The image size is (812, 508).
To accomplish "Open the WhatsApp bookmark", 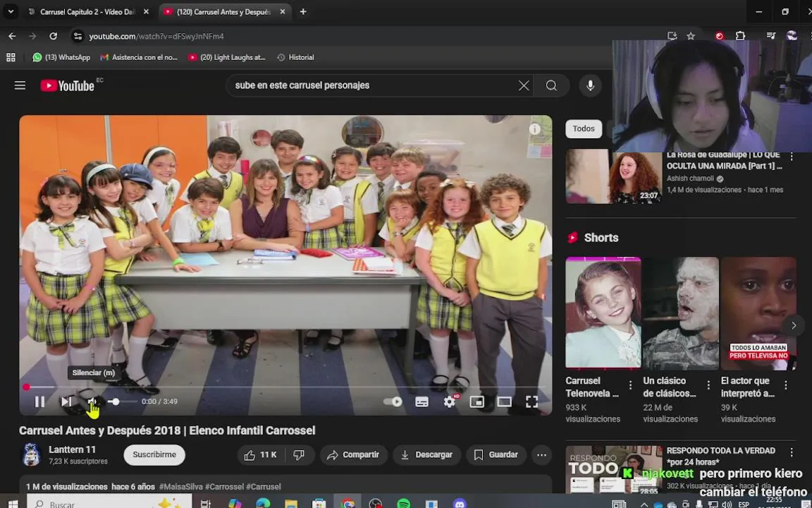I will 61,58.
